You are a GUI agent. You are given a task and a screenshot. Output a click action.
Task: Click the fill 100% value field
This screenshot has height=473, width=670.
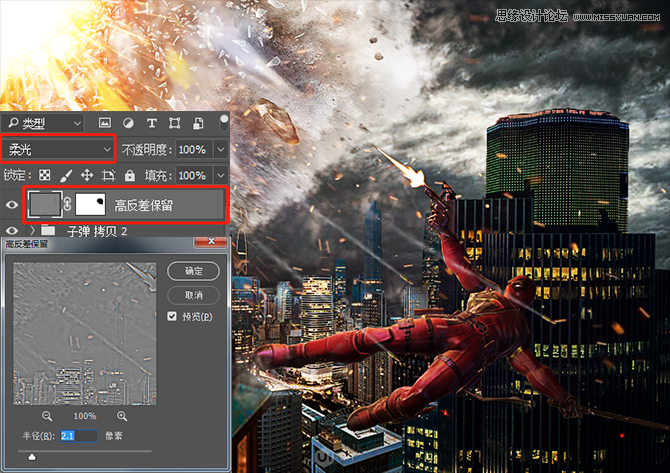coord(193,175)
